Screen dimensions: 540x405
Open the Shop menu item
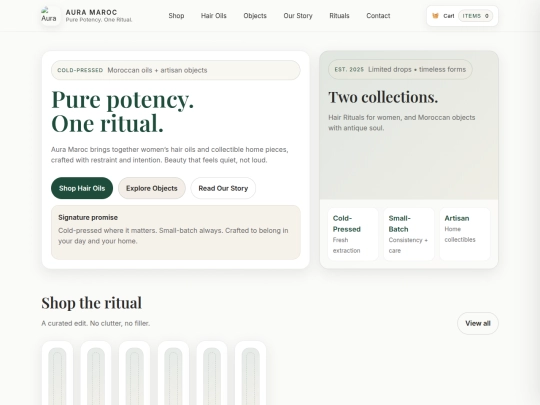coord(176,16)
